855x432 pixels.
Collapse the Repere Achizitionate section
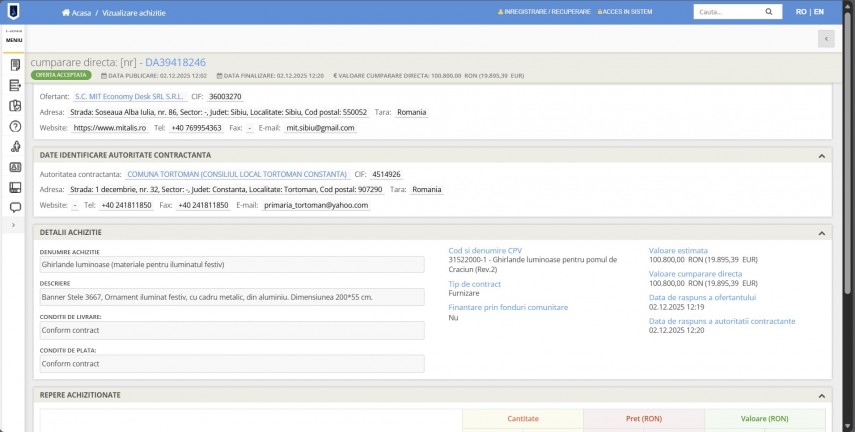821,395
